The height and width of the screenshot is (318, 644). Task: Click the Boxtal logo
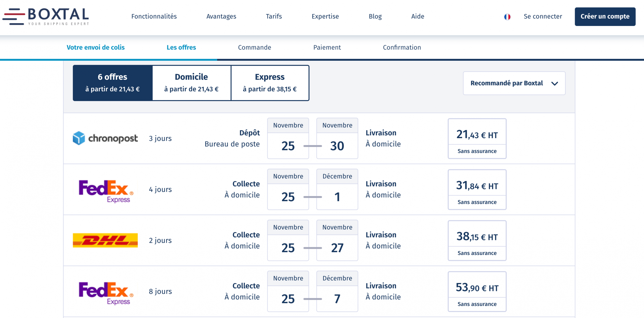46,16
